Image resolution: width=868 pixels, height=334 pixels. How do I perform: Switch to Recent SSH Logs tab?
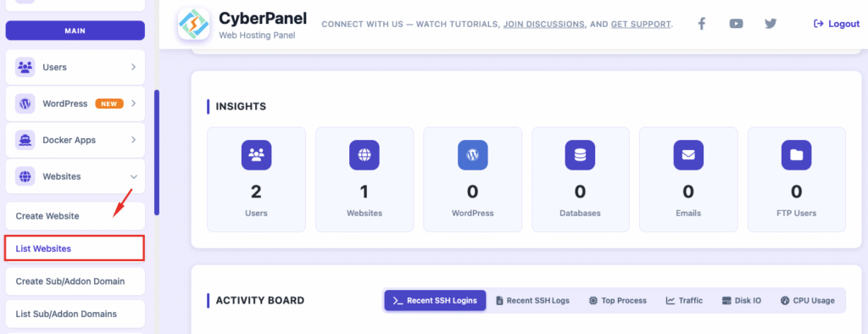[532, 300]
